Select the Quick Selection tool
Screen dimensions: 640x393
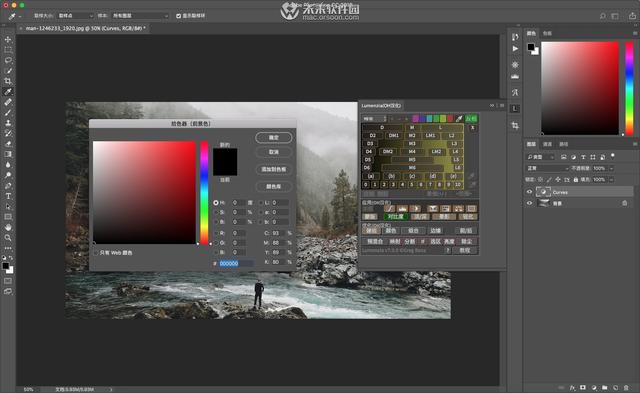pos(8,71)
